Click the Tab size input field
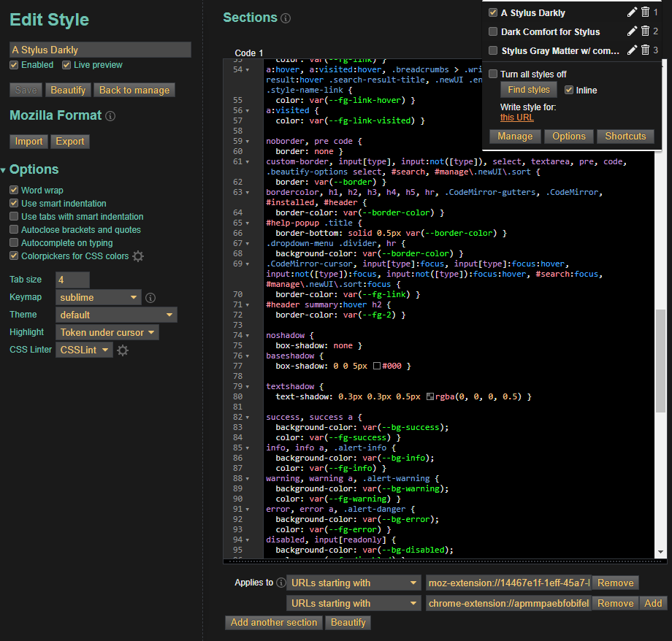The image size is (672, 641). (72, 280)
